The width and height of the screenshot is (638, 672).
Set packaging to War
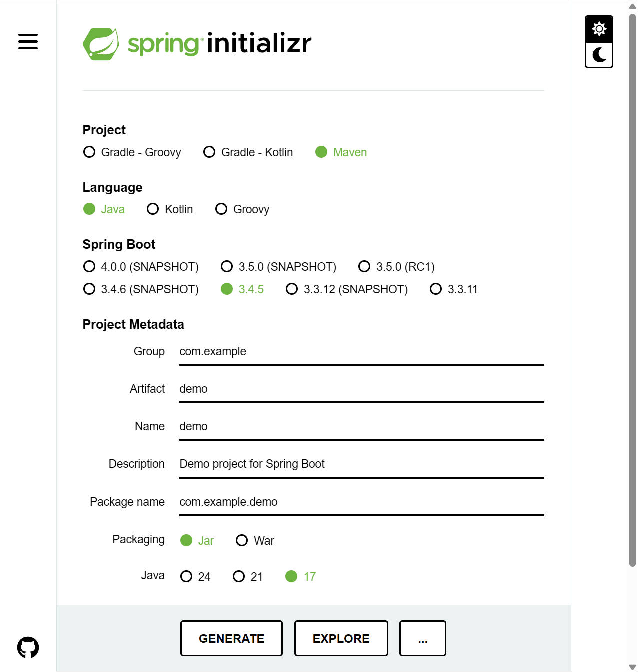click(255, 541)
